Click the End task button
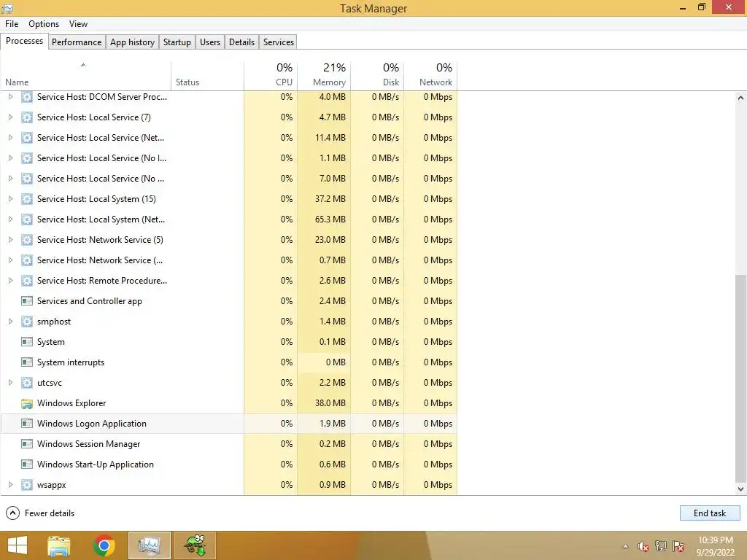This screenshot has height=560, width=747. [710, 513]
